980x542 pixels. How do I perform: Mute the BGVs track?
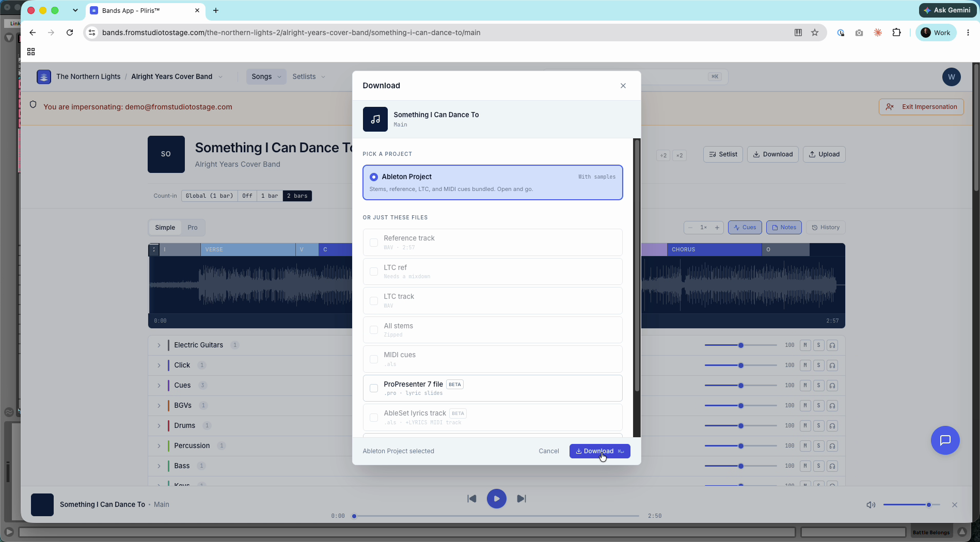pyautogui.click(x=805, y=406)
